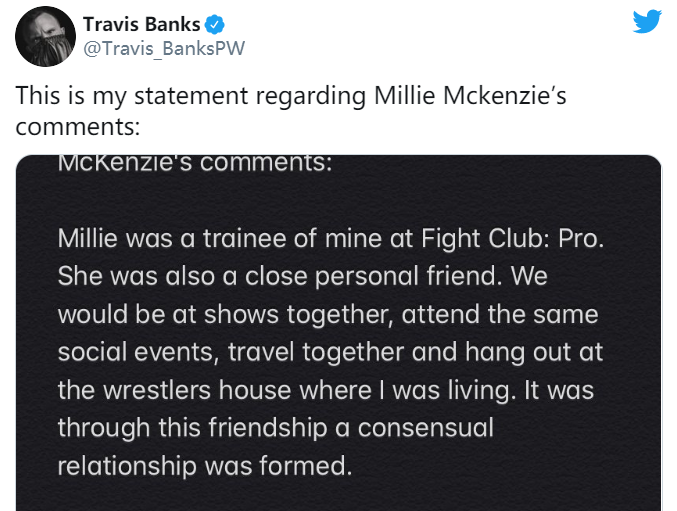677x511 pixels.
Task: Click the word 'comments:' in the tweet
Action: (78, 127)
